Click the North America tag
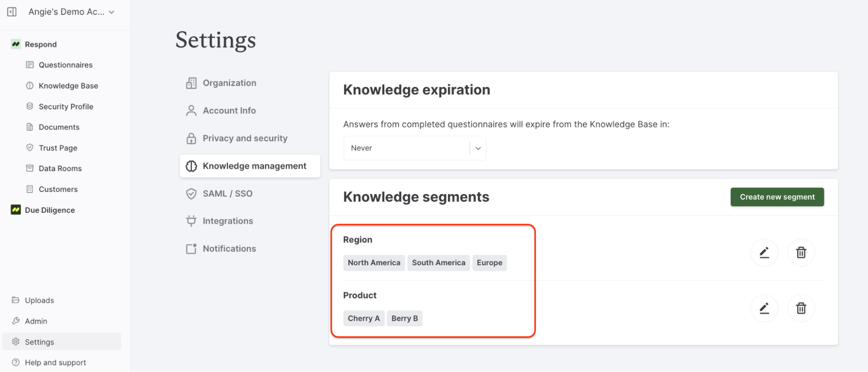 (374, 263)
